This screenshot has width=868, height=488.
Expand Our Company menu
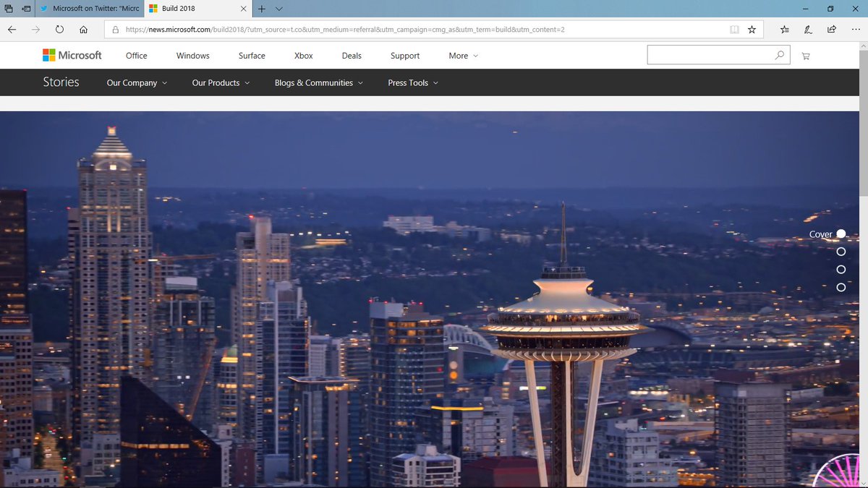pos(137,83)
